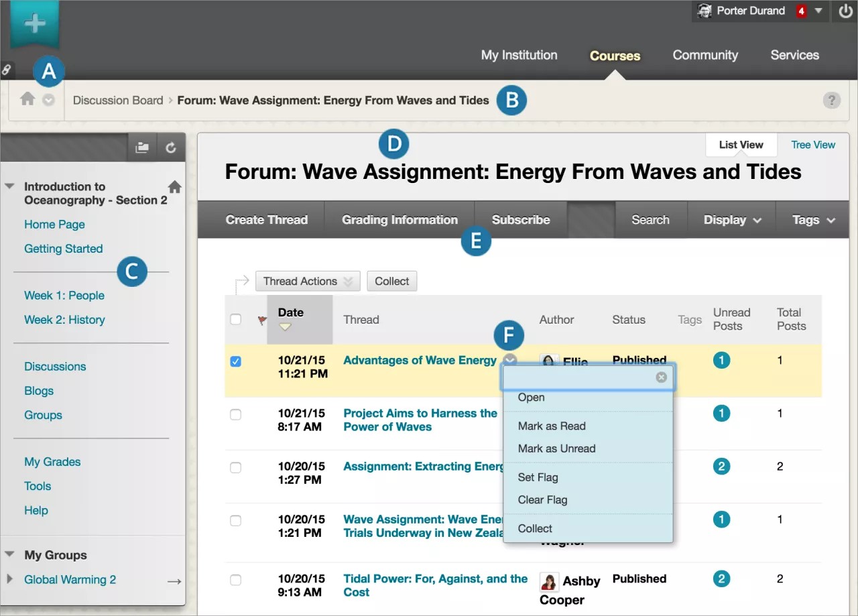The height and width of the screenshot is (616, 858).
Task: Check the box for Project Aims thread
Action: click(x=235, y=415)
